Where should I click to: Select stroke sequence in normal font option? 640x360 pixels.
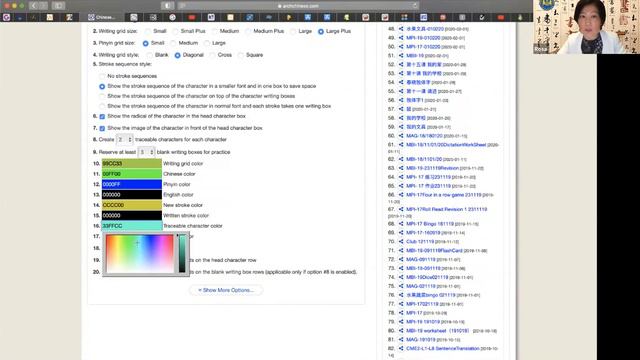102,106
